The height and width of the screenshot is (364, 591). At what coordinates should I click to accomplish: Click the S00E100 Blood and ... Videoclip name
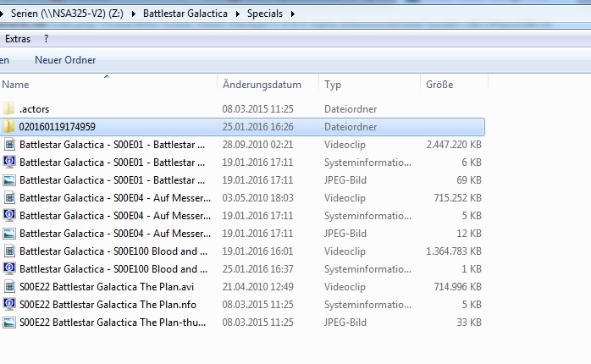113,251
